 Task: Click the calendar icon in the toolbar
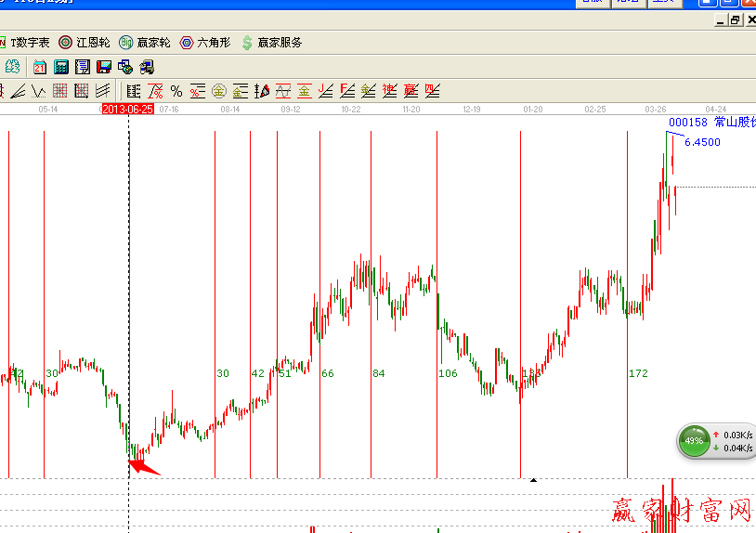point(40,67)
